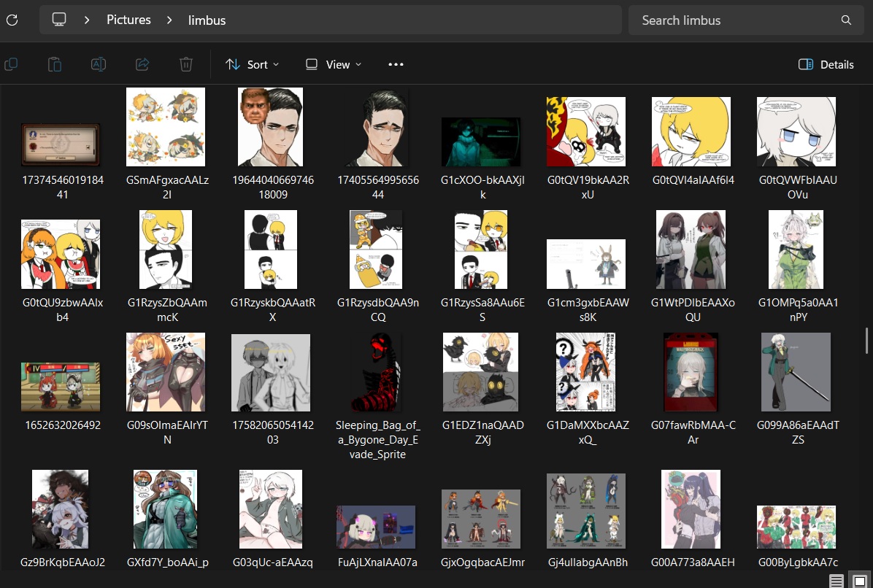
Task: Select thumbnail of G1cm3gxbEAAWs8K
Action: [586, 264]
